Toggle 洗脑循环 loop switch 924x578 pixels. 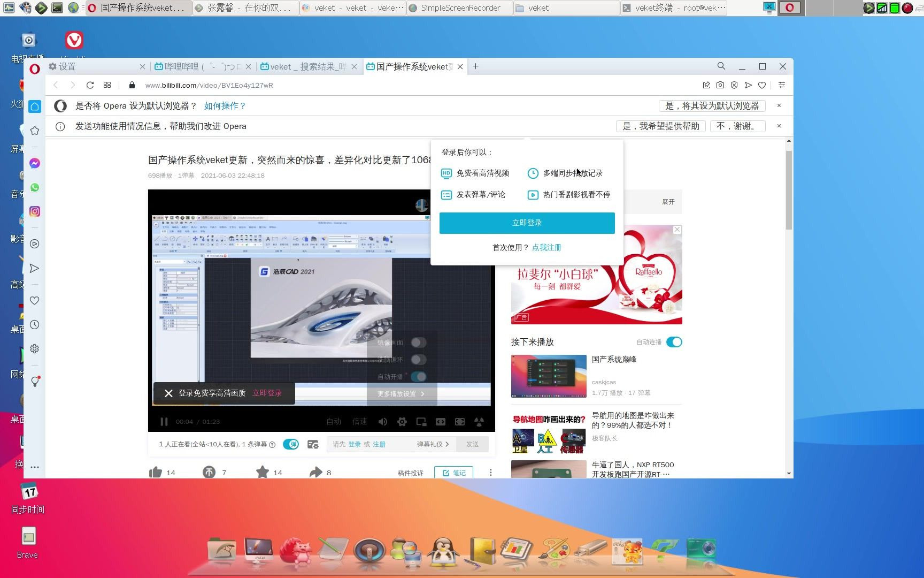419,360
